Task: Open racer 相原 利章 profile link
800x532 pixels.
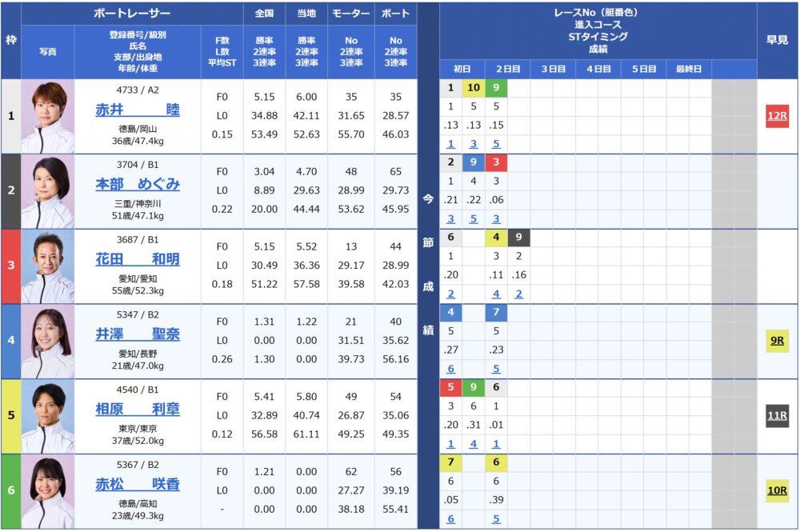Action: pyautogui.click(x=138, y=409)
